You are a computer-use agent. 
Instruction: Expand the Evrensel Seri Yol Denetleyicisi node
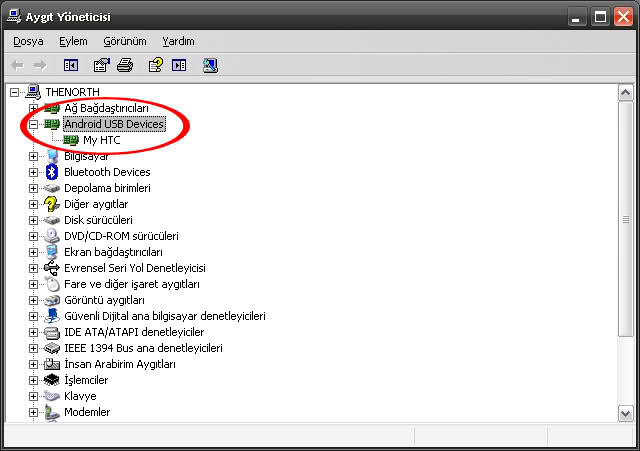point(33,268)
